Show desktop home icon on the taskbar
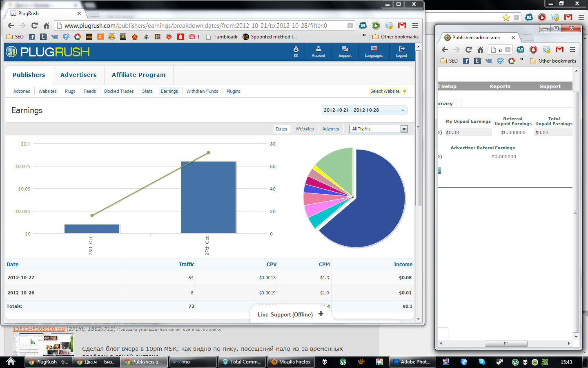Viewport: 588px width, 368px height. point(11,361)
